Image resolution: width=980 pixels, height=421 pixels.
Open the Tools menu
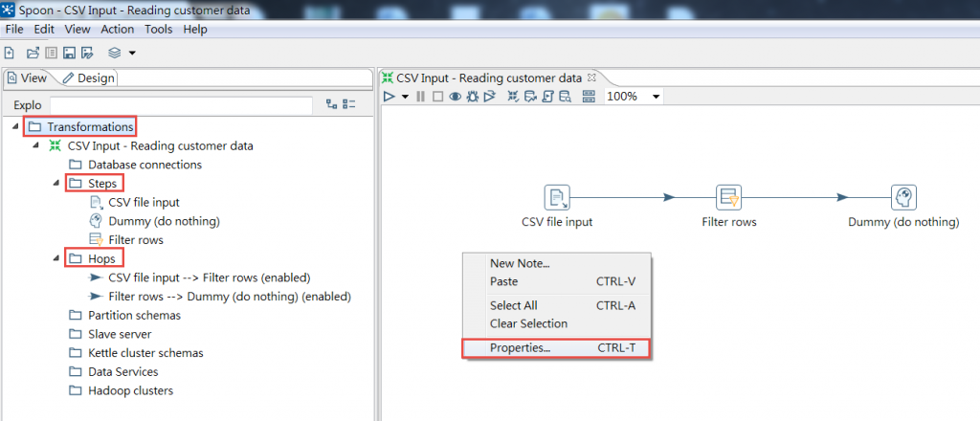[x=159, y=30]
